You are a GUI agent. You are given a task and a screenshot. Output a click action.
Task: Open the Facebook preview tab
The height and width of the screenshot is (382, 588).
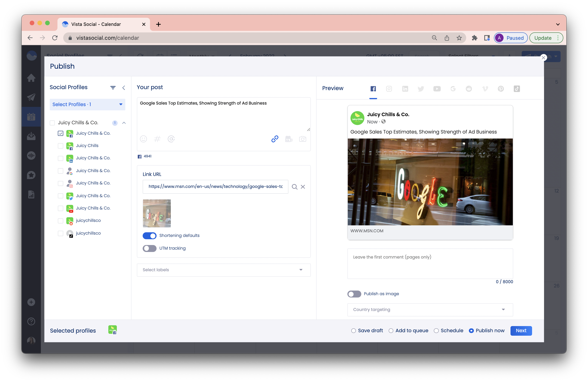coord(373,89)
